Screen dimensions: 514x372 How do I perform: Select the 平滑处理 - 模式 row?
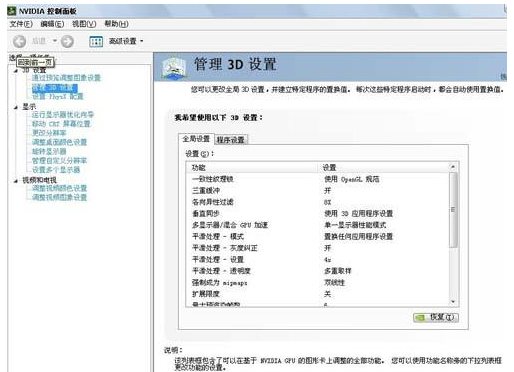(318, 237)
